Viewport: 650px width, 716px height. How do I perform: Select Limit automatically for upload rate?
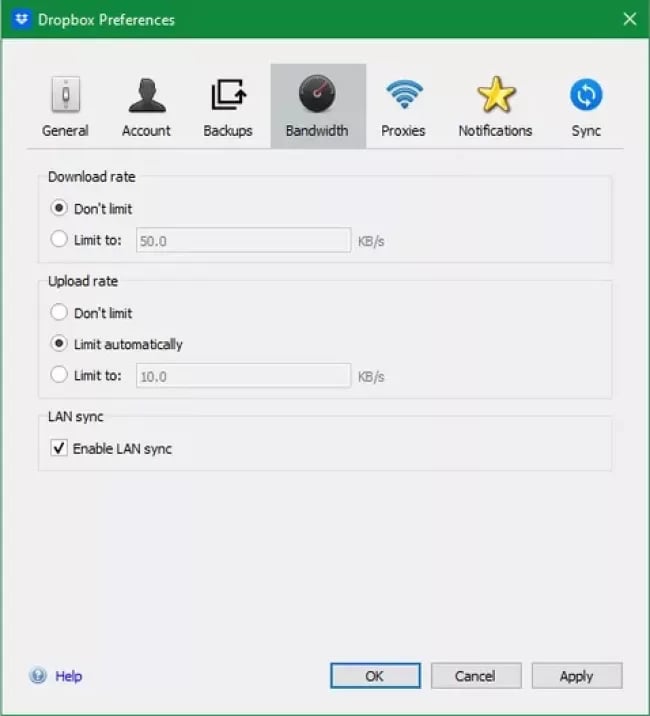click(x=59, y=343)
